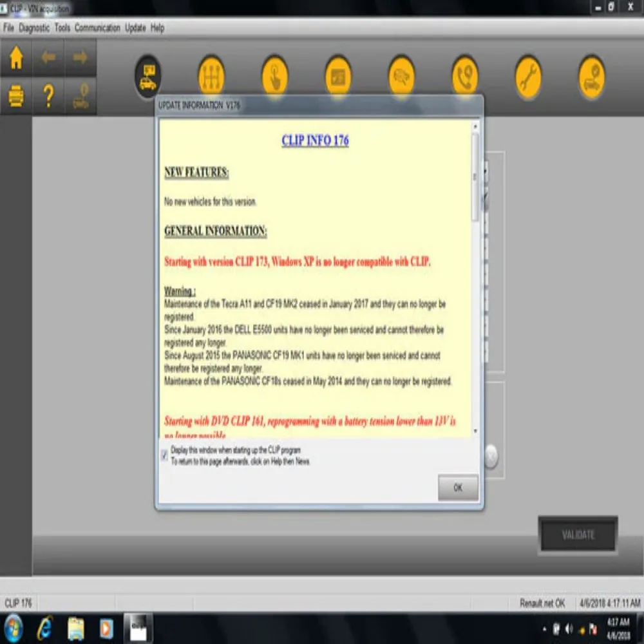The image size is (644, 644).
Task: Open File Explorer from the taskbar
Action: (75, 629)
